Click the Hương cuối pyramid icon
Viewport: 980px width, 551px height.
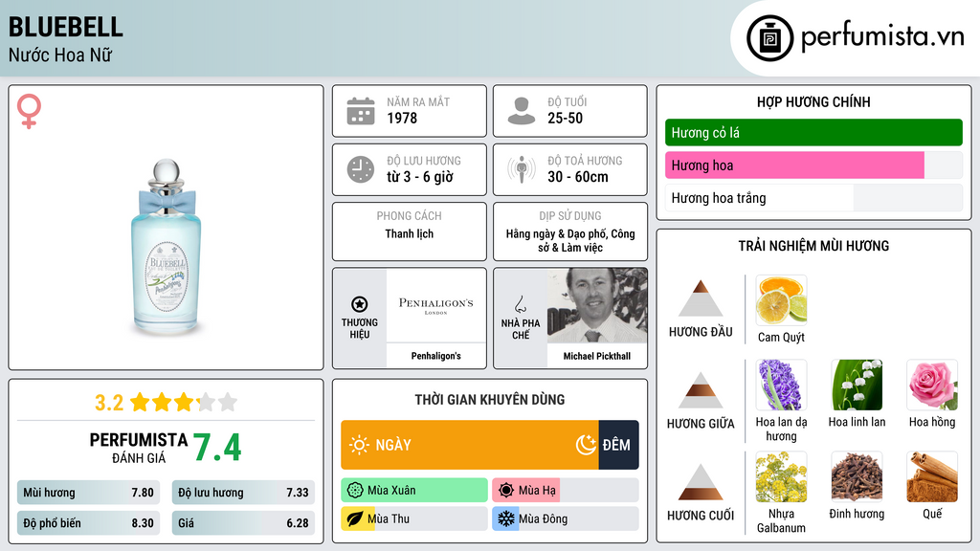[701, 482]
